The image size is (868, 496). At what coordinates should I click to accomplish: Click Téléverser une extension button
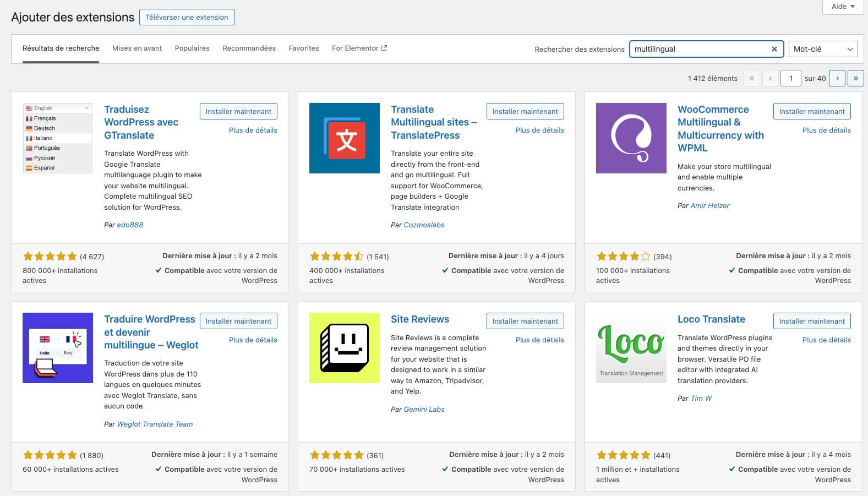[187, 17]
